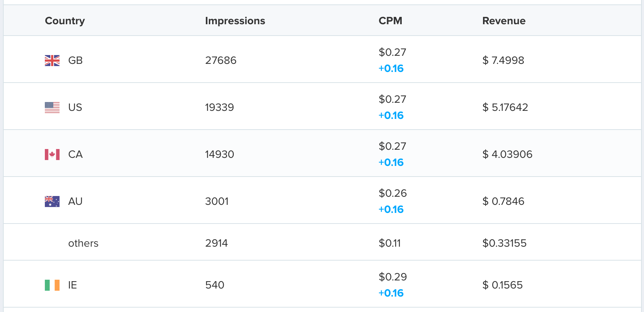
Task: Click the United States flag icon
Action: tap(52, 107)
